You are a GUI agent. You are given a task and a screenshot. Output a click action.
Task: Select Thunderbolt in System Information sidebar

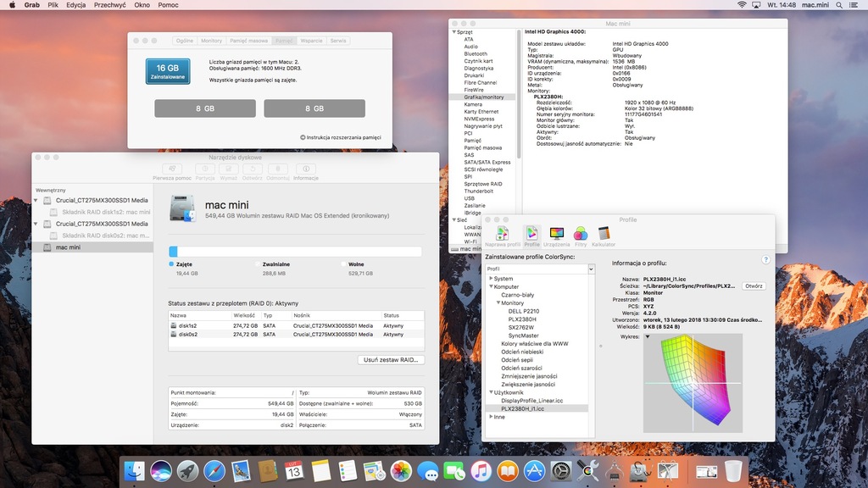coord(478,191)
